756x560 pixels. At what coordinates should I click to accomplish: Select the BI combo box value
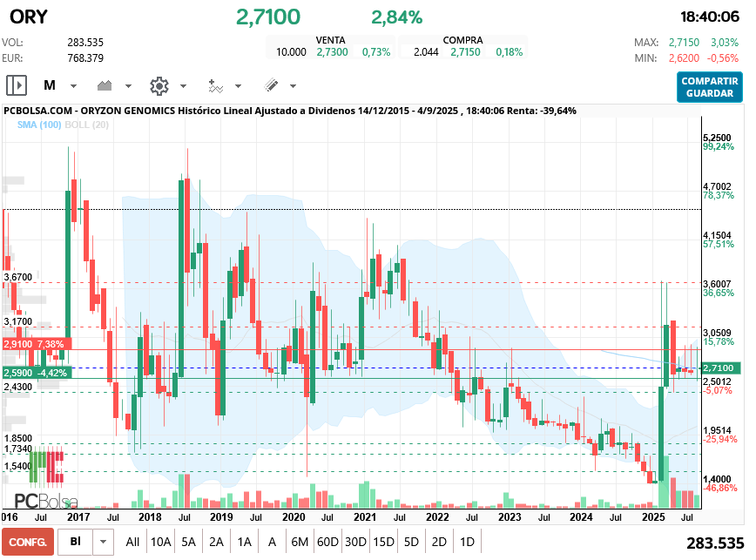[x=75, y=542]
